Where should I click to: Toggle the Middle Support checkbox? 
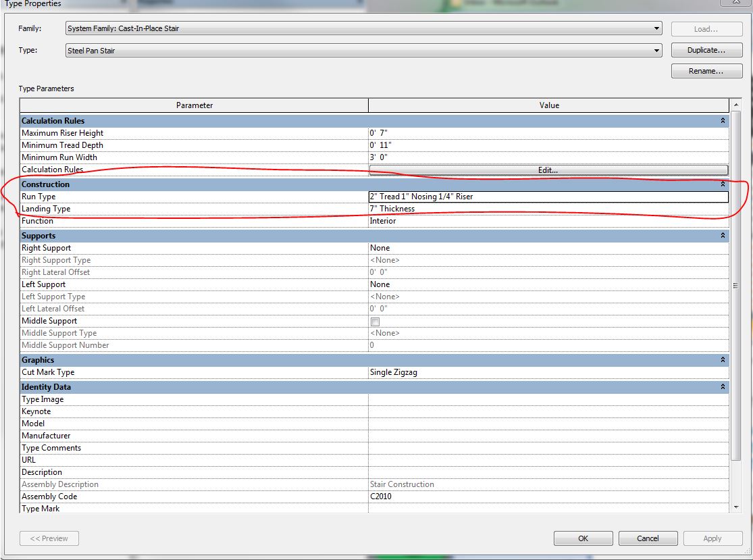(375, 322)
